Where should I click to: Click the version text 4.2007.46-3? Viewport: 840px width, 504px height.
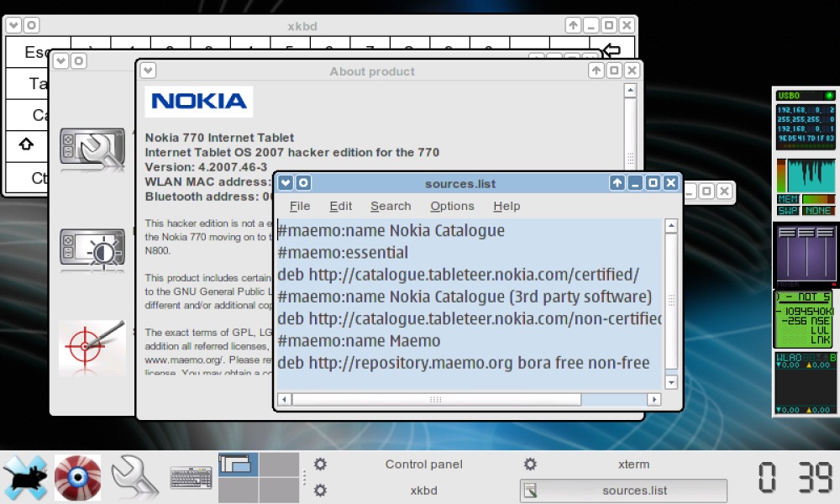[233, 167]
